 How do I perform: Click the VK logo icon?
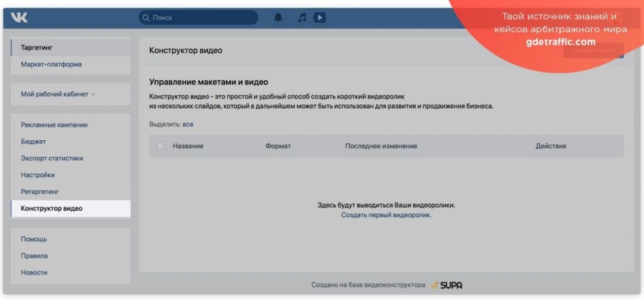[19, 18]
